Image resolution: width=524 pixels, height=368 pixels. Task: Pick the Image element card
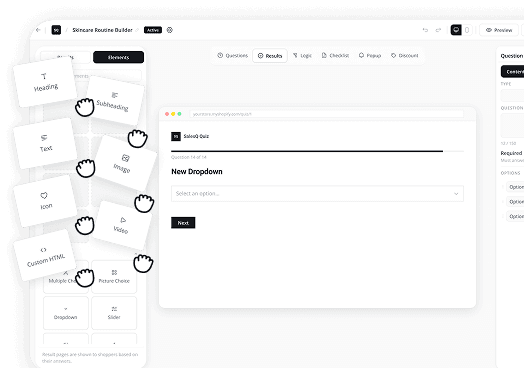(x=124, y=163)
